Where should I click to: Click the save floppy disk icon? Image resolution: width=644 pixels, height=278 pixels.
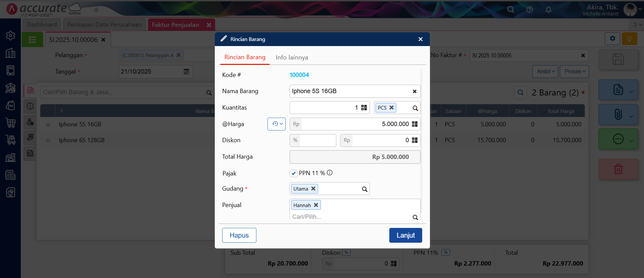(x=618, y=59)
